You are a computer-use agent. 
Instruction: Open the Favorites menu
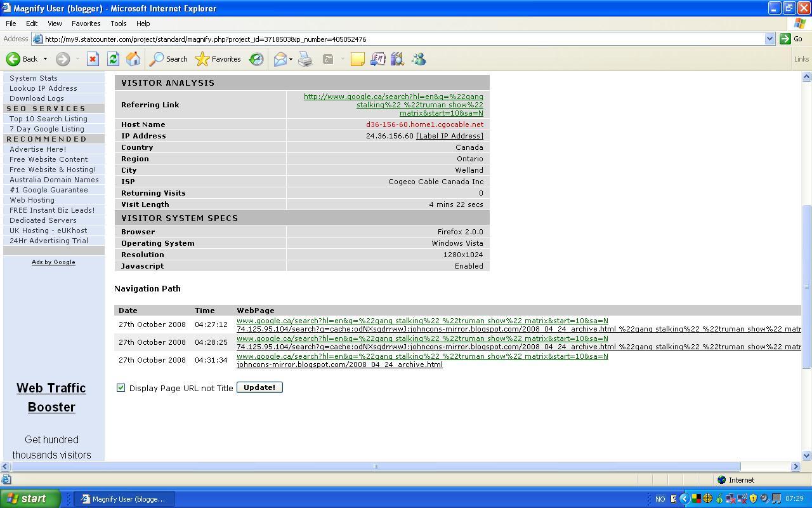86,23
